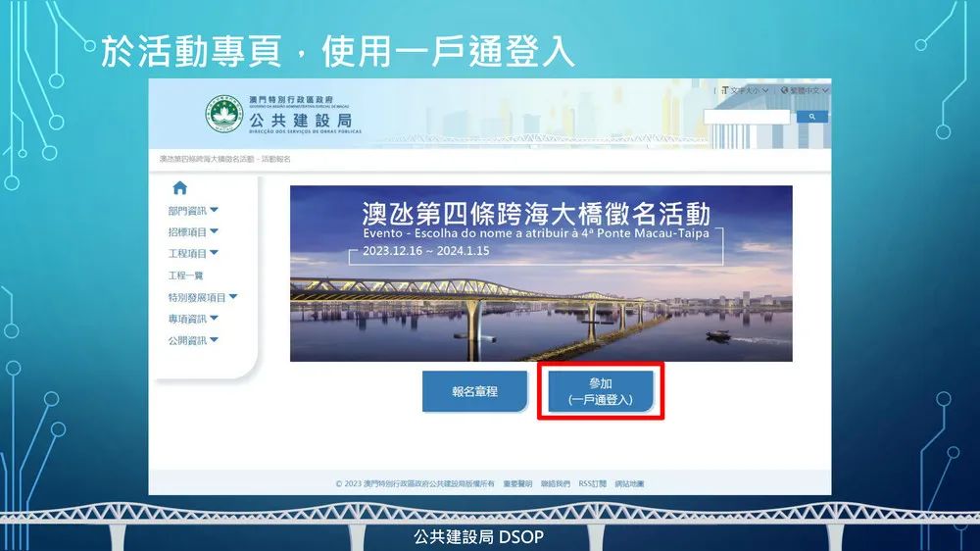Open the bridge naming event banner
This screenshot has height=551, width=980.
[541, 274]
